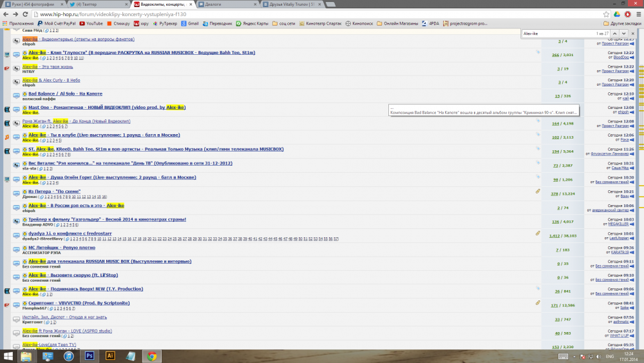Close the Видеоклипы, концерты tab
Viewport: 644px width, 363px height.
pyautogui.click(x=191, y=4)
